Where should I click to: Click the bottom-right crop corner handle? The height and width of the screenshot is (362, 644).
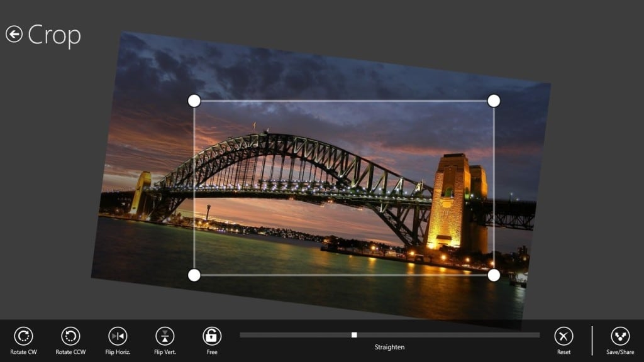pyautogui.click(x=494, y=275)
